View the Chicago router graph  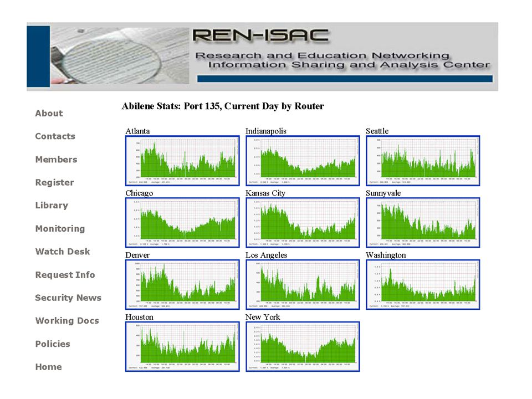[182, 223]
